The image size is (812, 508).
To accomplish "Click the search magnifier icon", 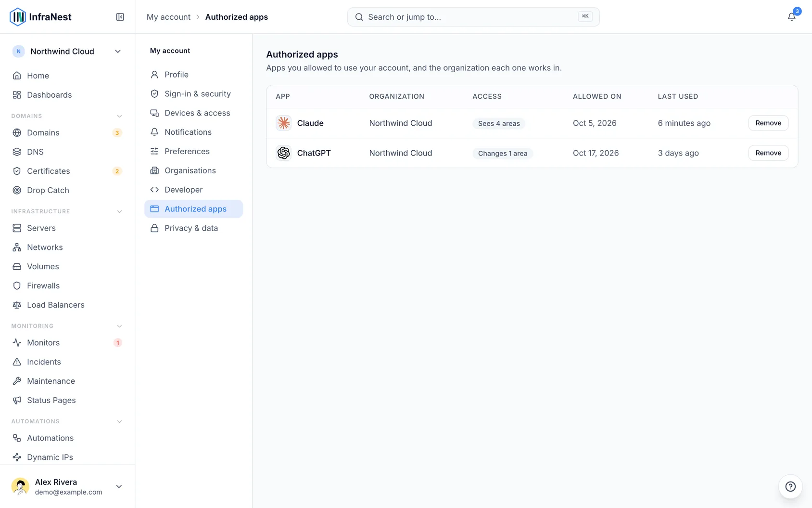I will [x=359, y=17].
